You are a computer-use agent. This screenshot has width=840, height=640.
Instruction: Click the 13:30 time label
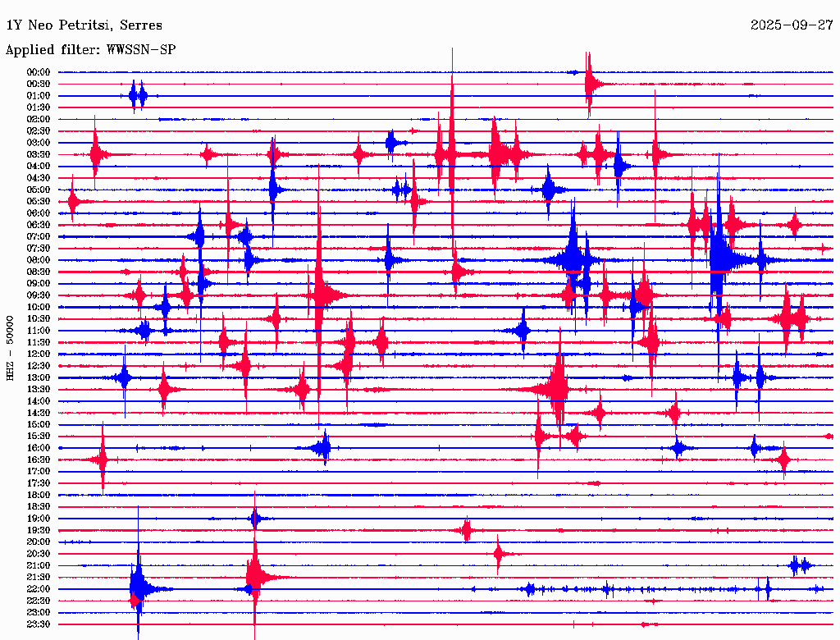(39, 390)
